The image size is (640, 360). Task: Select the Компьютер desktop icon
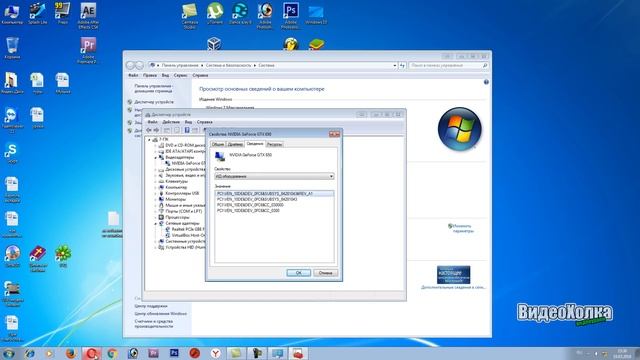[x=12, y=13]
